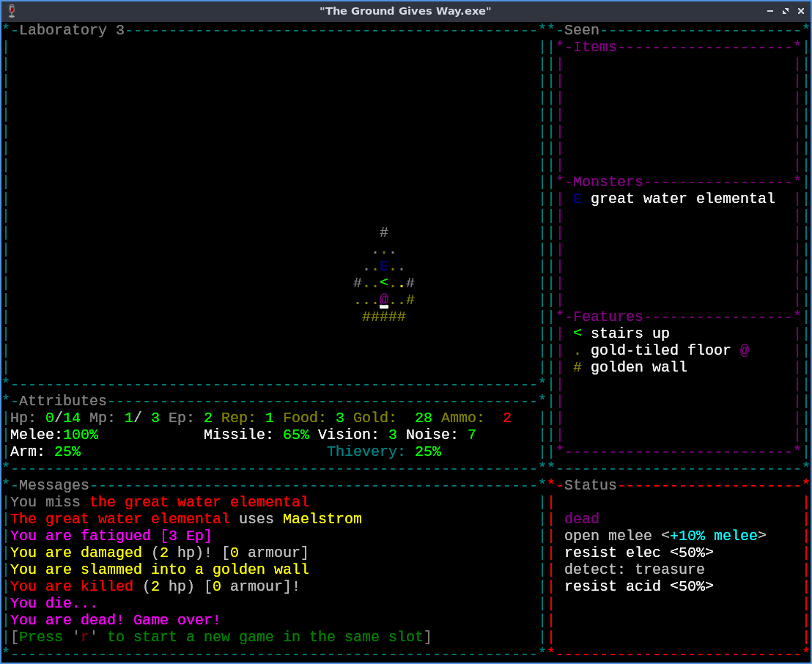Click the 'resist acid <50%>' status
Image resolution: width=812 pixels, height=664 pixels.
pos(638,586)
